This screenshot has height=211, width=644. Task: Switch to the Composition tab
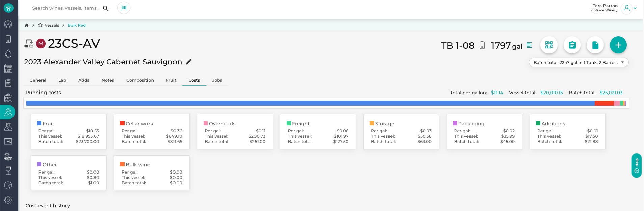[x=140, y=80]
